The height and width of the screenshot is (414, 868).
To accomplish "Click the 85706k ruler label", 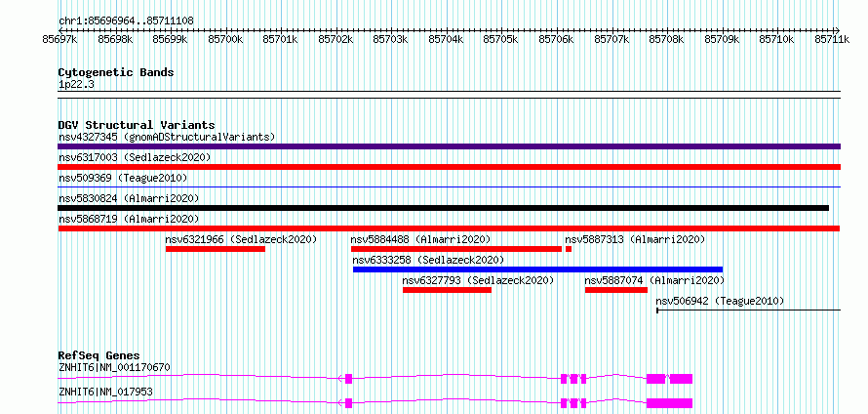I will (x=556, y=39).
